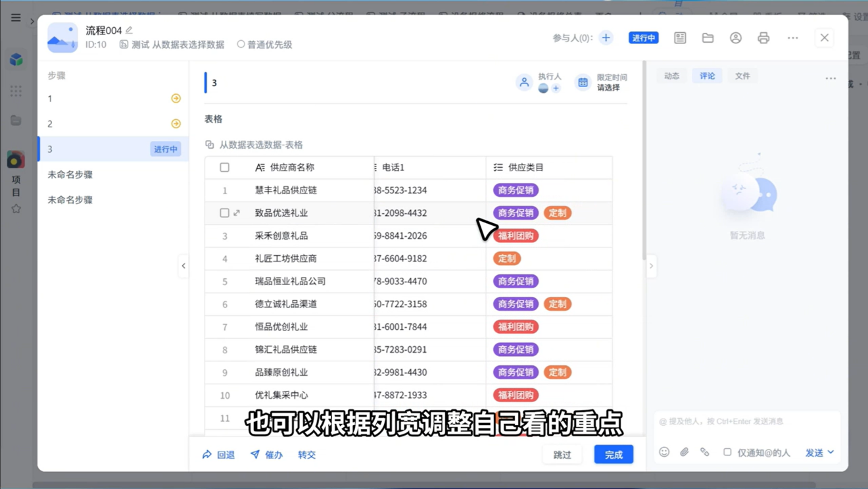Choose a deadline via 请选择
Viewport: 868px width, 489px height.
click(x=608, y=88)
